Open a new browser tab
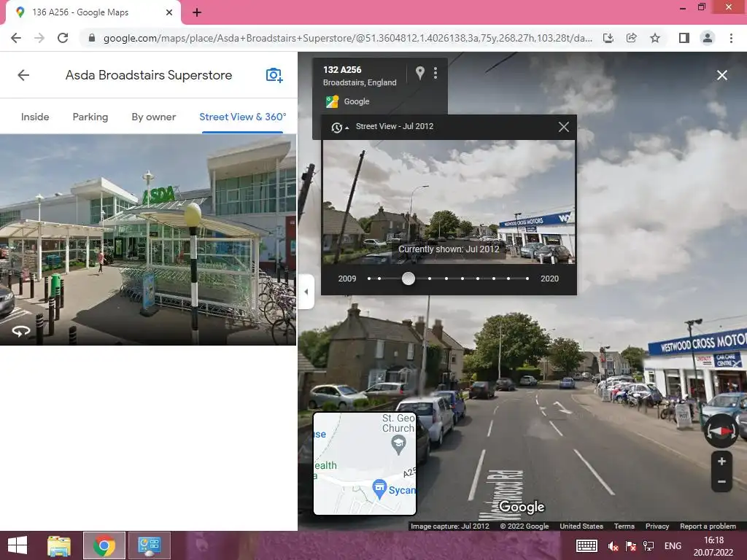747x560 pixels. (197, 12)
